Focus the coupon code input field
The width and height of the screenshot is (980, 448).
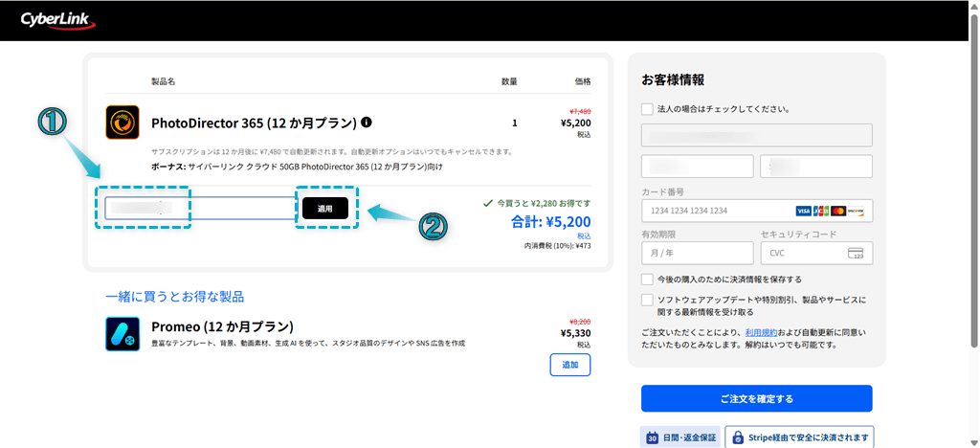click(x=200, y=208)
